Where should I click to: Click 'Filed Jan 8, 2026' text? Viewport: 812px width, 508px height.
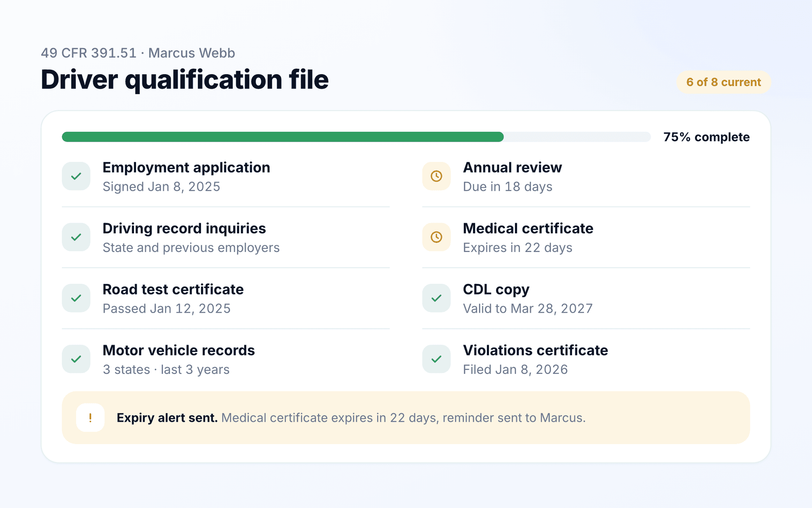click(515, 369)
